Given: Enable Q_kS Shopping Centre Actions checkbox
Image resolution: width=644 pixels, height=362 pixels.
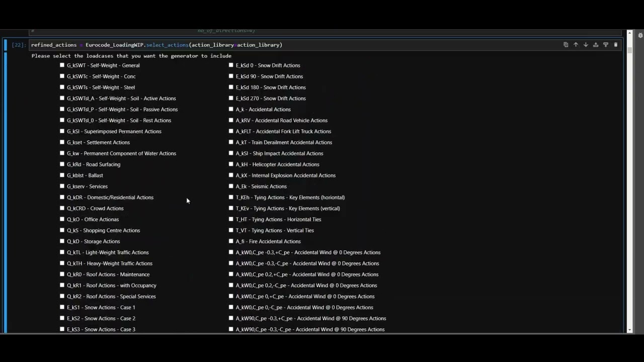Looking at the screenshot, I should (62, 230).
